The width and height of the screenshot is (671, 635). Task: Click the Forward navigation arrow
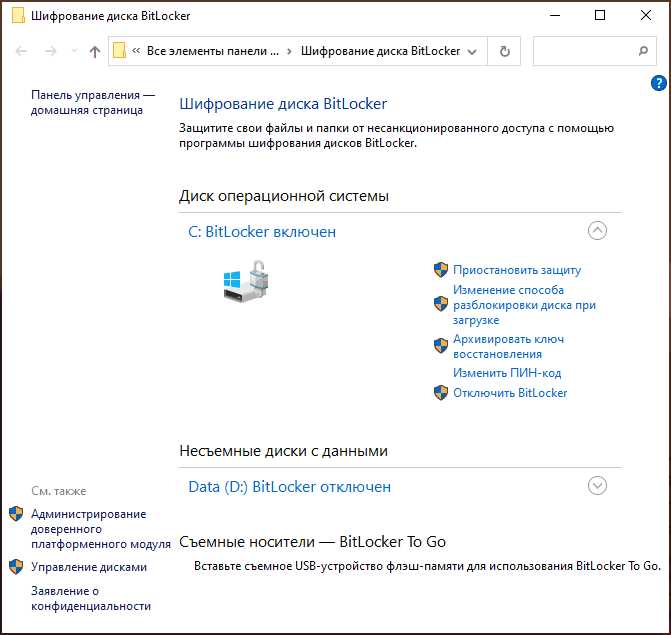pos(50,51)
